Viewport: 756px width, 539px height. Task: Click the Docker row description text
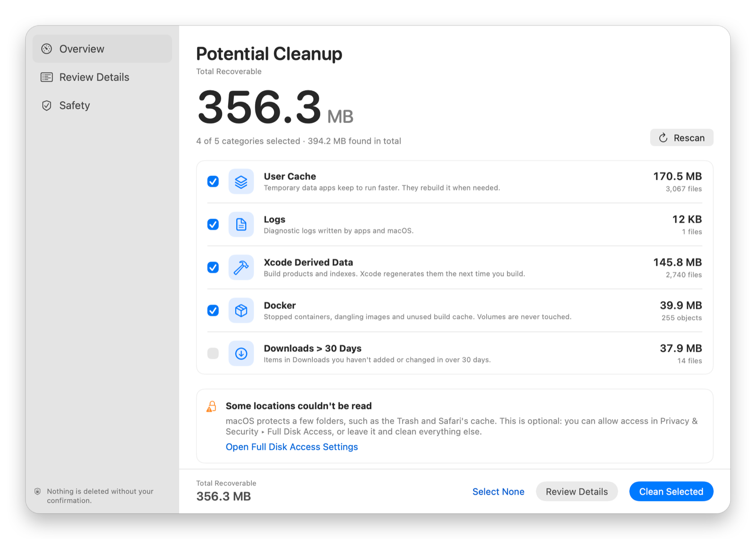point(417,317)
